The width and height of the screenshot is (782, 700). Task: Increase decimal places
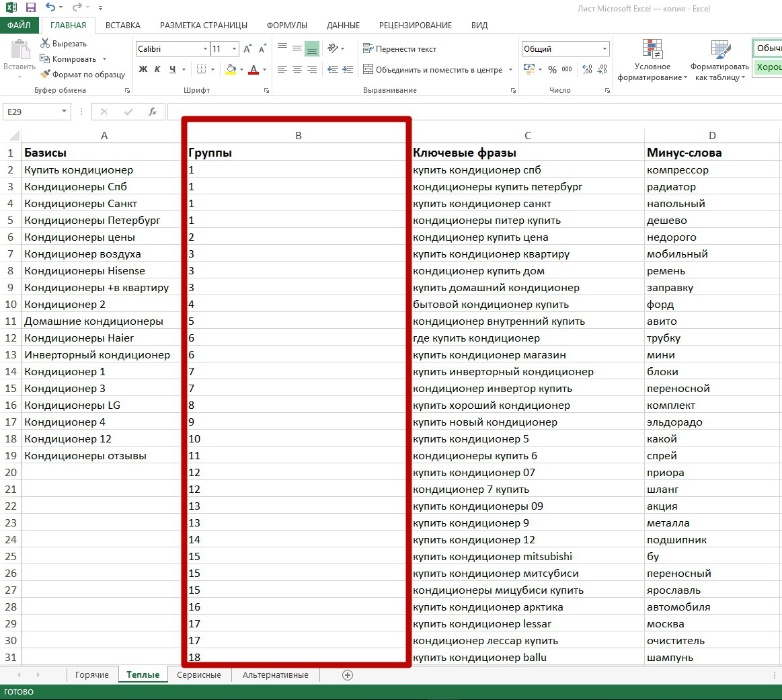click(x=588, y=69)
